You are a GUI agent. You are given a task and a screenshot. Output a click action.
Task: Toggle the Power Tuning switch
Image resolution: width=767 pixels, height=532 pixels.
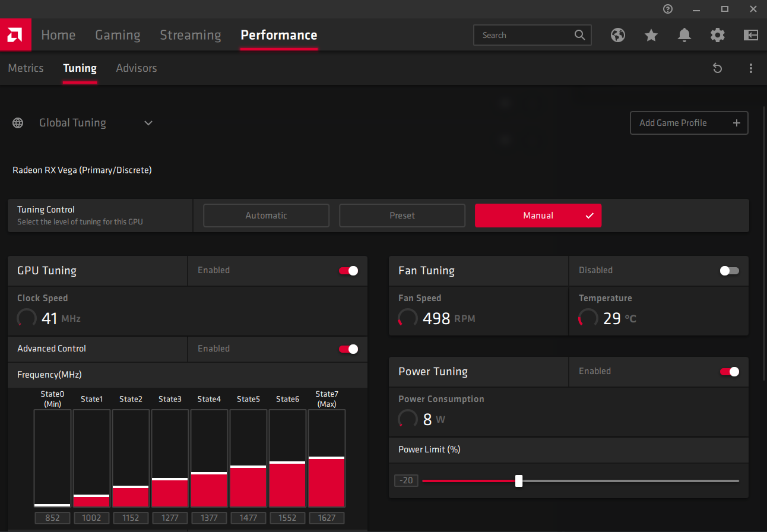coord(730,372)
